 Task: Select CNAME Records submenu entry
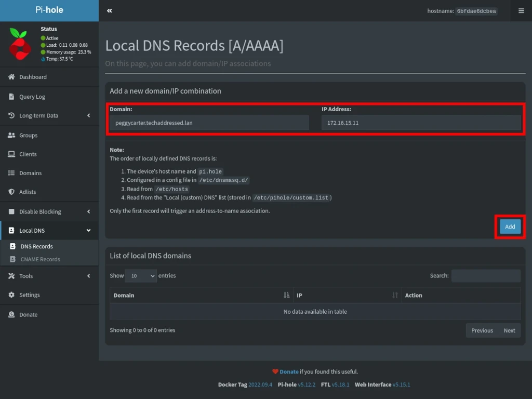pos(49,259)
